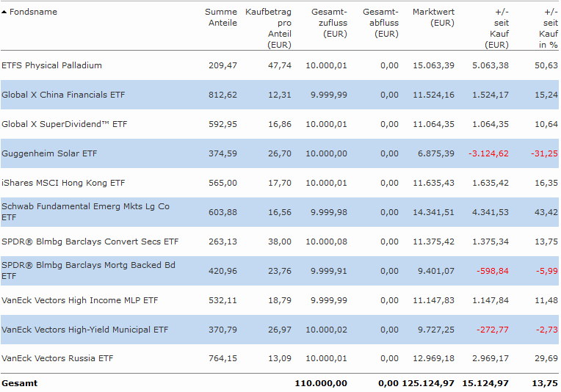Open VanEck Vectors Russia ETF
The height and width of the screenshot is (392, 561).
pyautogui.click(x=57, y=359)
